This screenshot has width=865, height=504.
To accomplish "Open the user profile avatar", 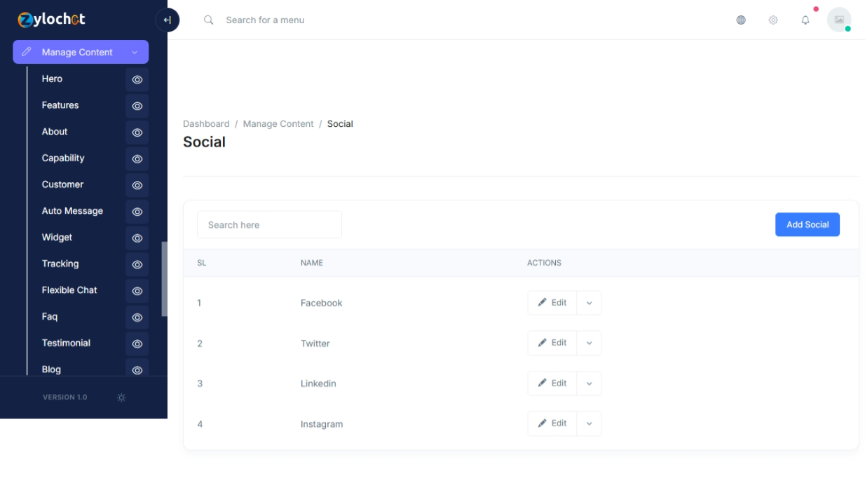I will [x=839, y=20].
